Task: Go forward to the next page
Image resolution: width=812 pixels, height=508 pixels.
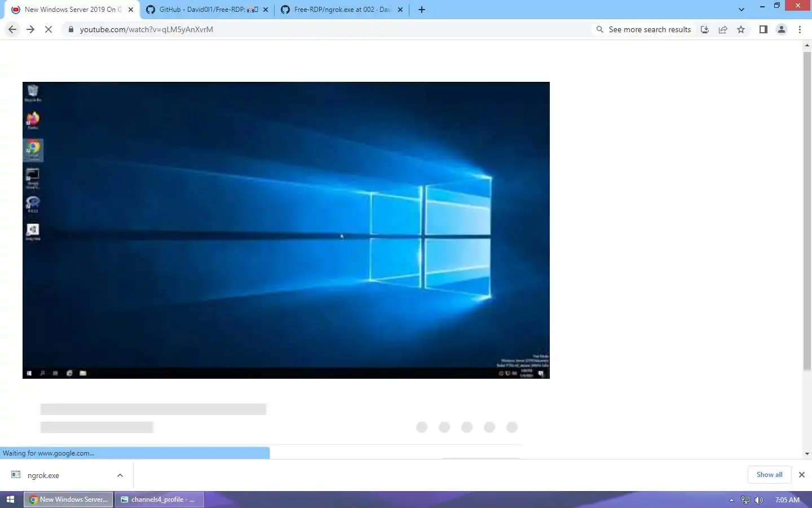Action: [30, 29]
